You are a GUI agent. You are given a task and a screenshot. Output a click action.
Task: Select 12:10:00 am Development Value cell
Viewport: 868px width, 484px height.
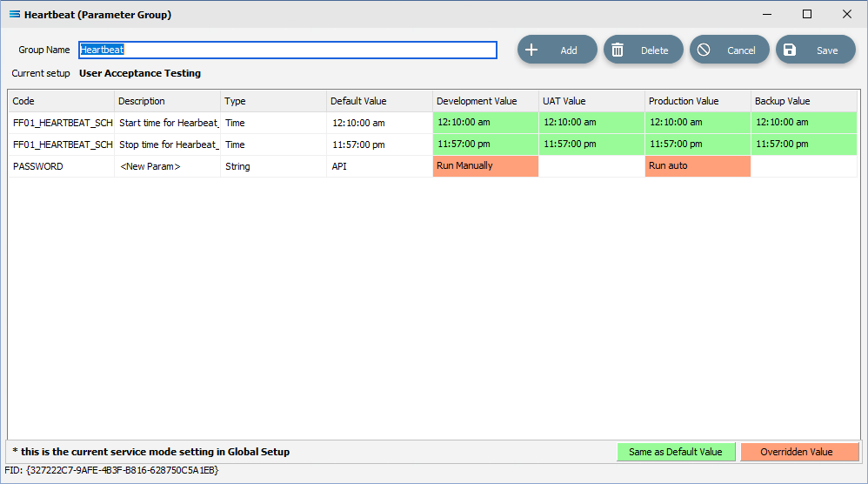coord(485,123)
